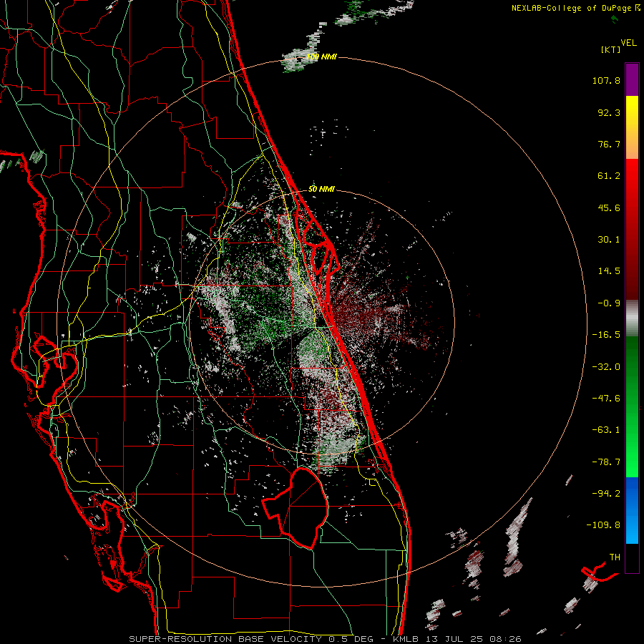644x644 pixels.
Task: Click the [KT] units label
Action: pyautogui.click(x=610, y=49)
